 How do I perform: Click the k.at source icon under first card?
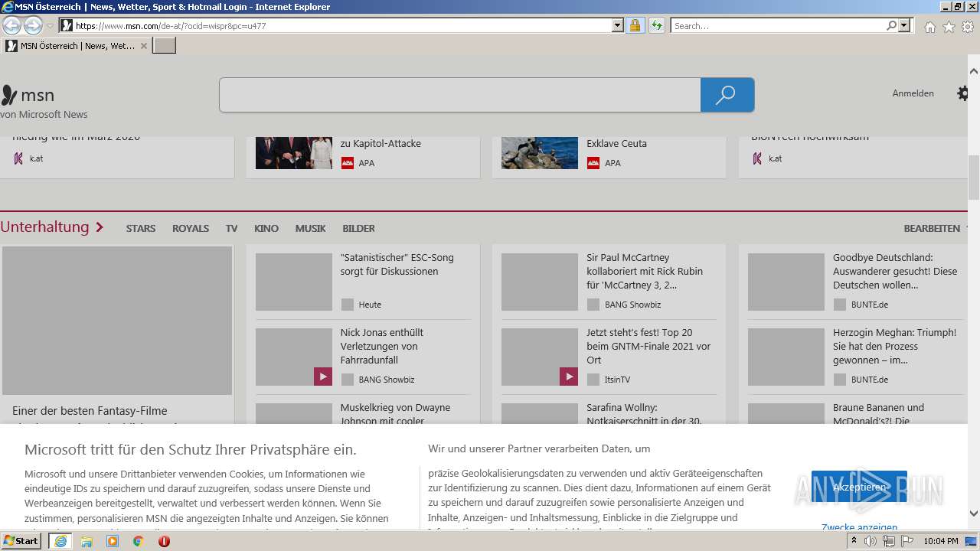18,158
